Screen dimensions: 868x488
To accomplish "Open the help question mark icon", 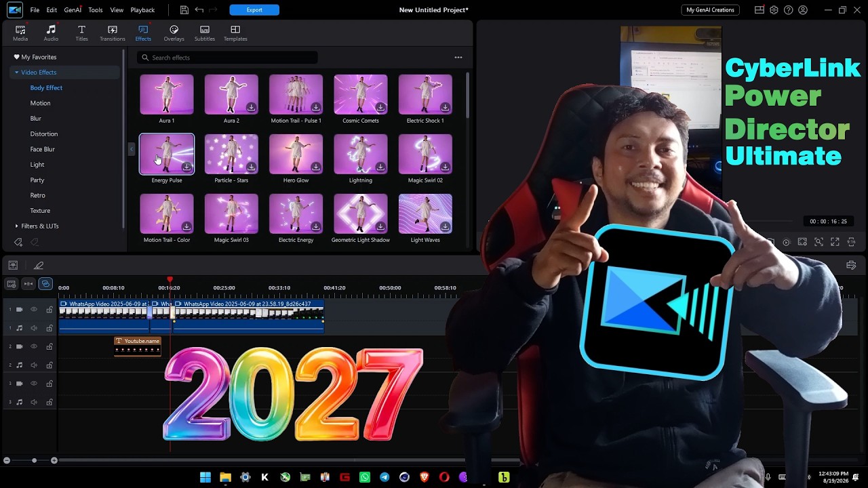I will (789, 10).
